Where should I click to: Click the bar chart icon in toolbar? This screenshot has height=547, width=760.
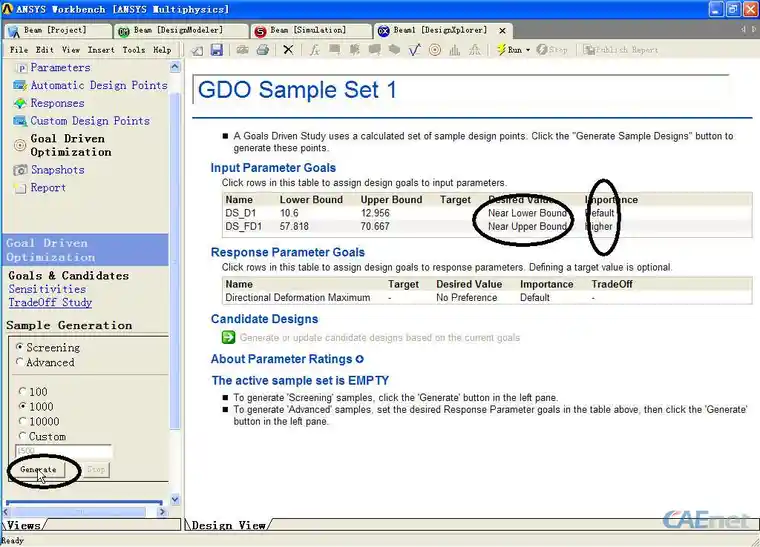pyautogui.click(x=455, y=50)
